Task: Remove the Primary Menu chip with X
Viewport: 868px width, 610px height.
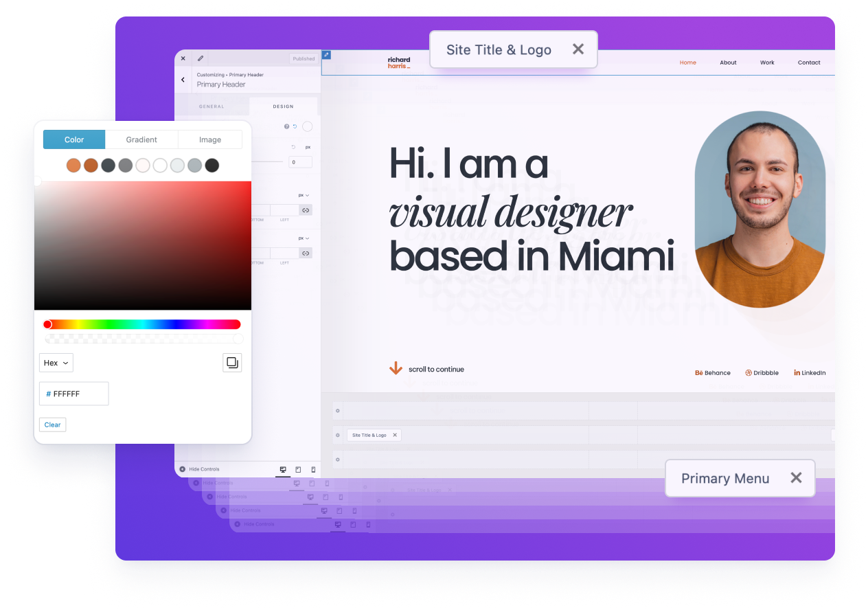Action: 796,478
